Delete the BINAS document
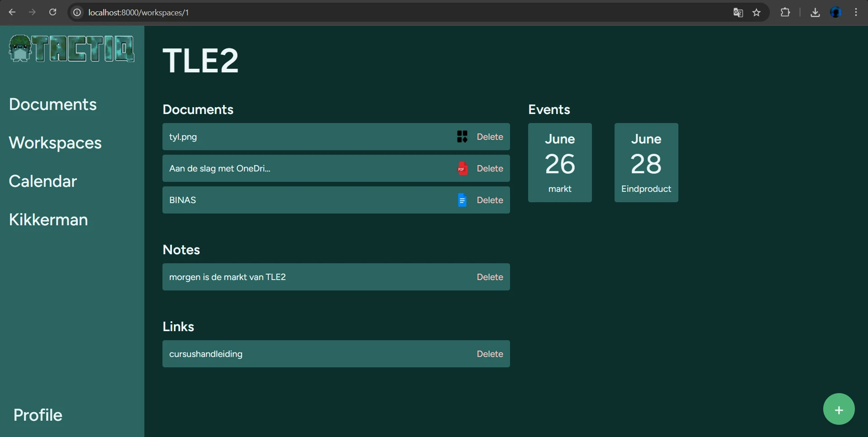The width and height of the screenshot is (868, 437). pyautogui.click(x=489, y=200)
